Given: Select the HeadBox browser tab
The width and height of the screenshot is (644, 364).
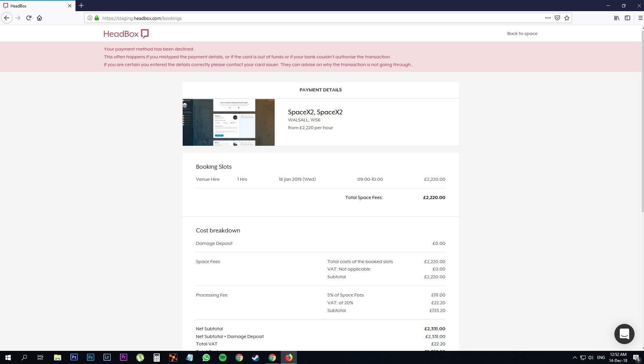Looking at the screenshot, I should coord(34,6).
